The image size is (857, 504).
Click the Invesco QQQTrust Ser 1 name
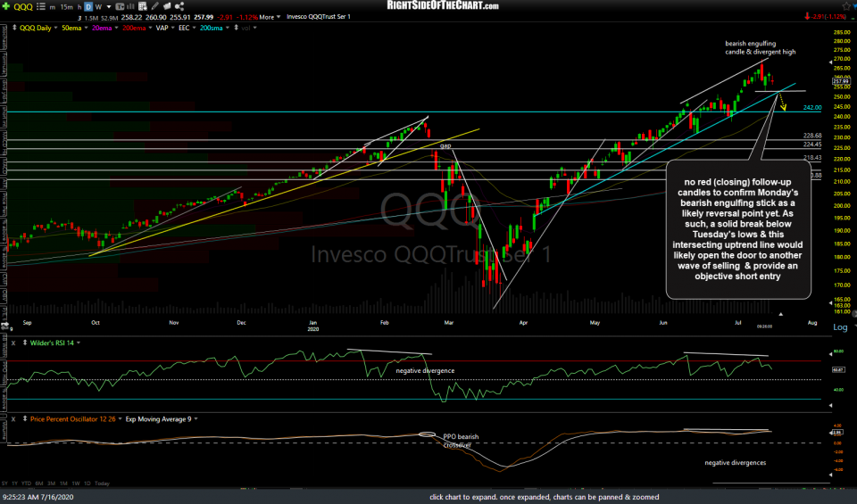[x=319, y=17]
